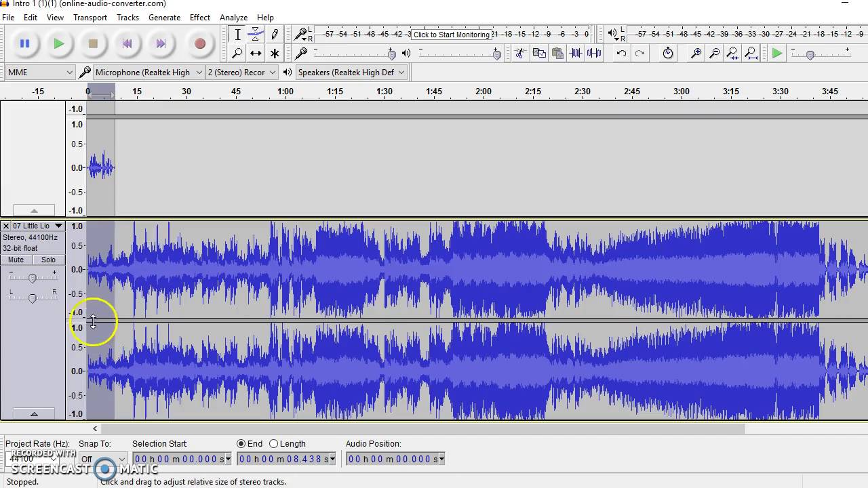The height and width of the screenshot is (488, 868).
Task: Select the Length radio button
Action: (273, 444)
